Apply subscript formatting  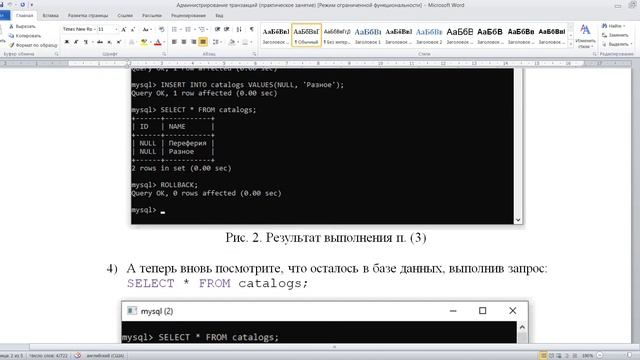pos(109,42)
